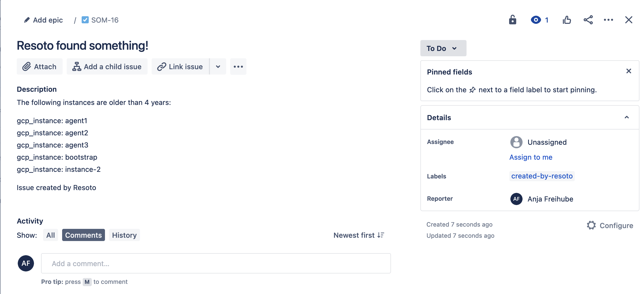The width and height of the screenshot is (644, 294).
Task: Click Assign to me link
Action: tap(531, 157)
